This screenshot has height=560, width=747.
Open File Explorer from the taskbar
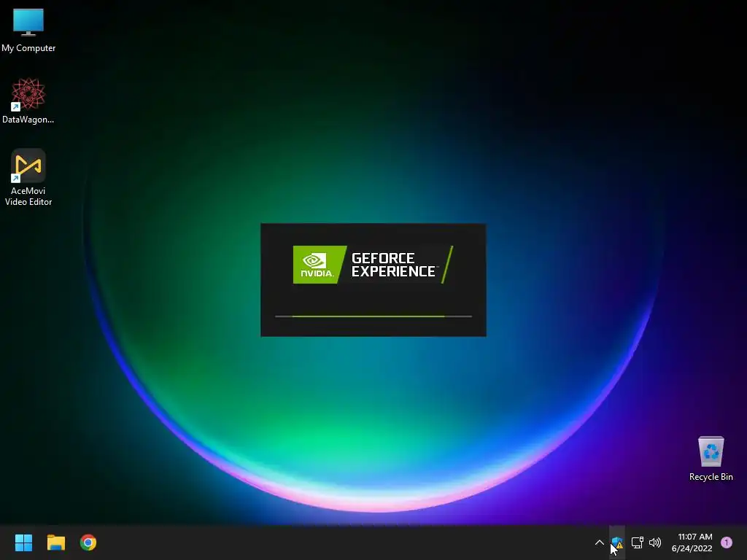(x=55, y=542)
